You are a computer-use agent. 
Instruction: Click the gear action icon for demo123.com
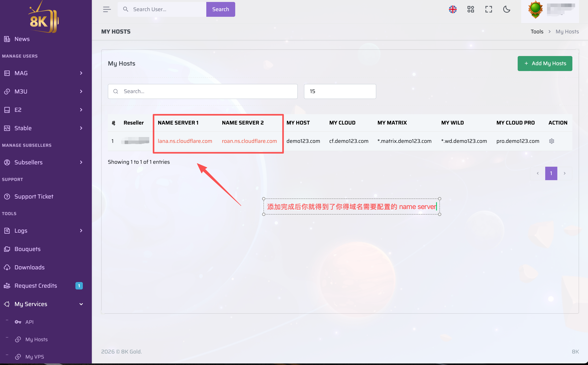coord(551,141)
